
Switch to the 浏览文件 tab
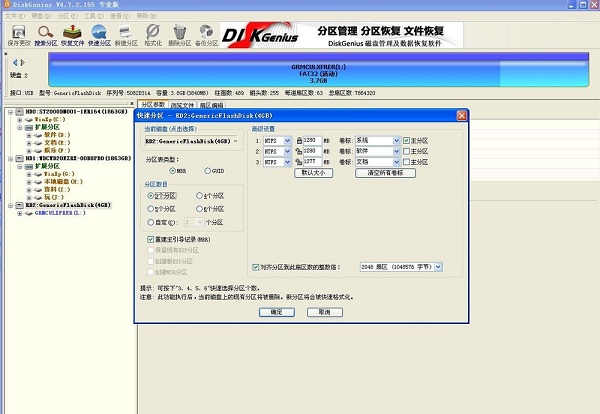click(183, 104)
